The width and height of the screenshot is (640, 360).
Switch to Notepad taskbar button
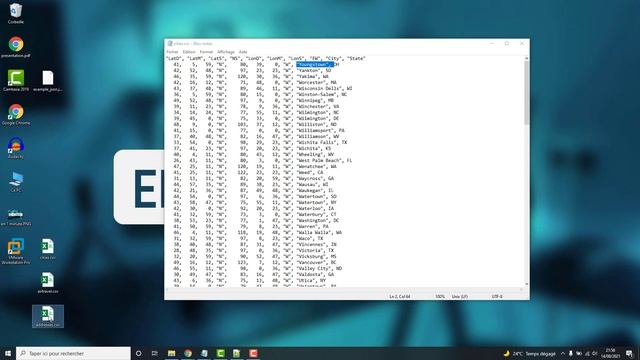click(x=204, y=353)
